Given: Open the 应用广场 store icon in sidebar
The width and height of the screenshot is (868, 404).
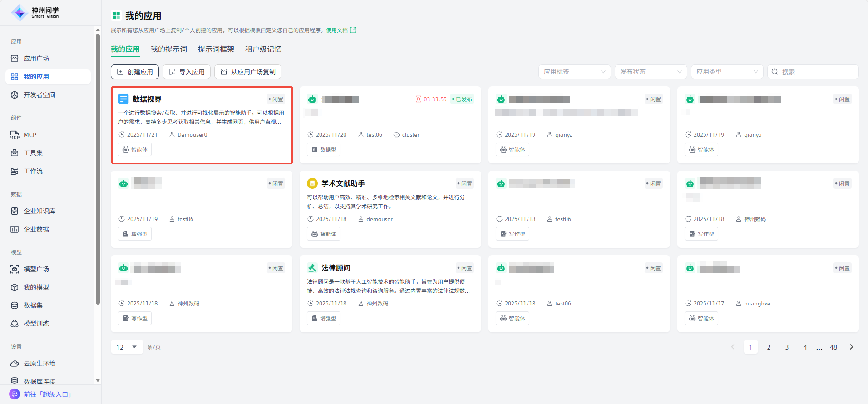Looking at the screenshot, I should pos(15,59).
